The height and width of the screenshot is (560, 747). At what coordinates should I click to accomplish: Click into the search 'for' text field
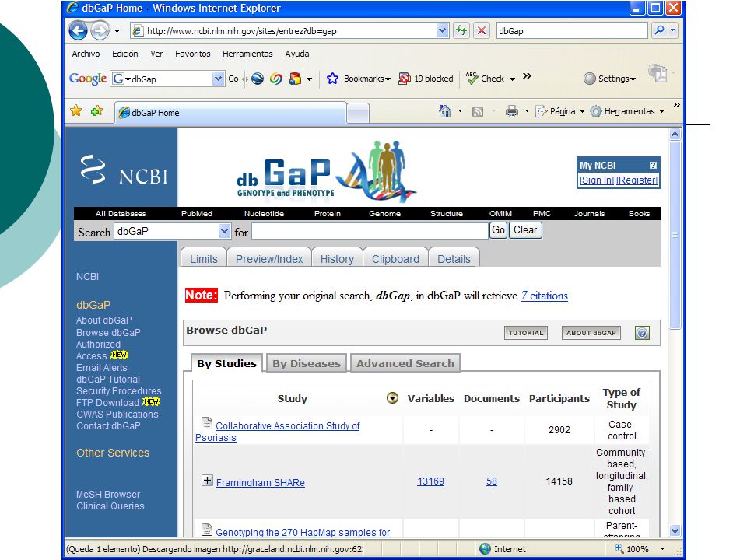point(370,231)
